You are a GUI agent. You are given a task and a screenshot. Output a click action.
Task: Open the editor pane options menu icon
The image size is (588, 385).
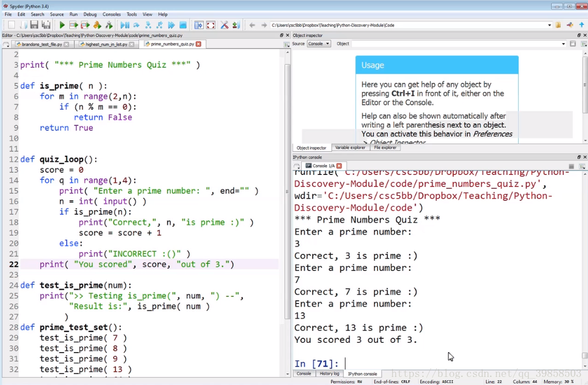[287, 44]
